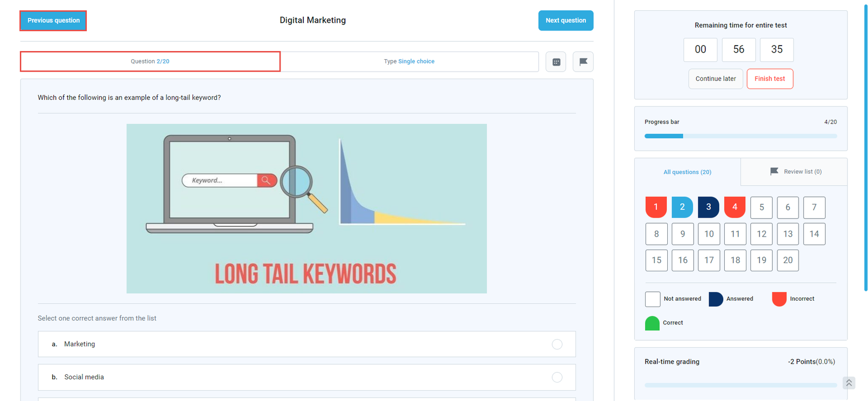The image size is (868, 401).
Task: Switch to All questions (20) tab
Action: point(687,172)
